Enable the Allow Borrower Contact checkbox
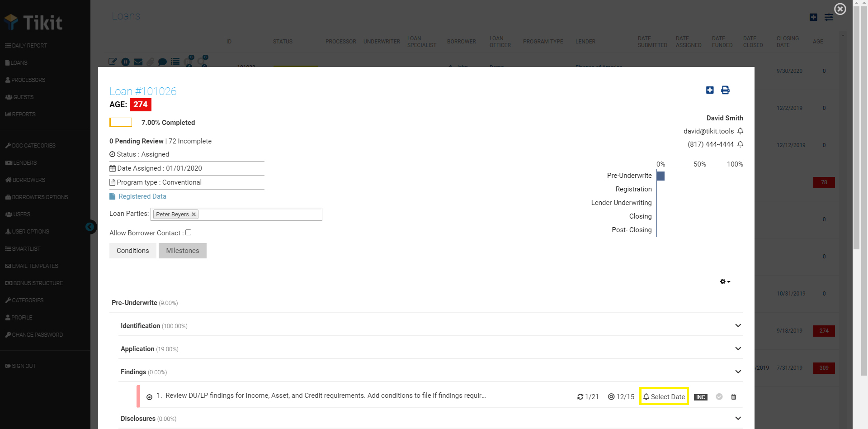 click(x=188, y=232)
